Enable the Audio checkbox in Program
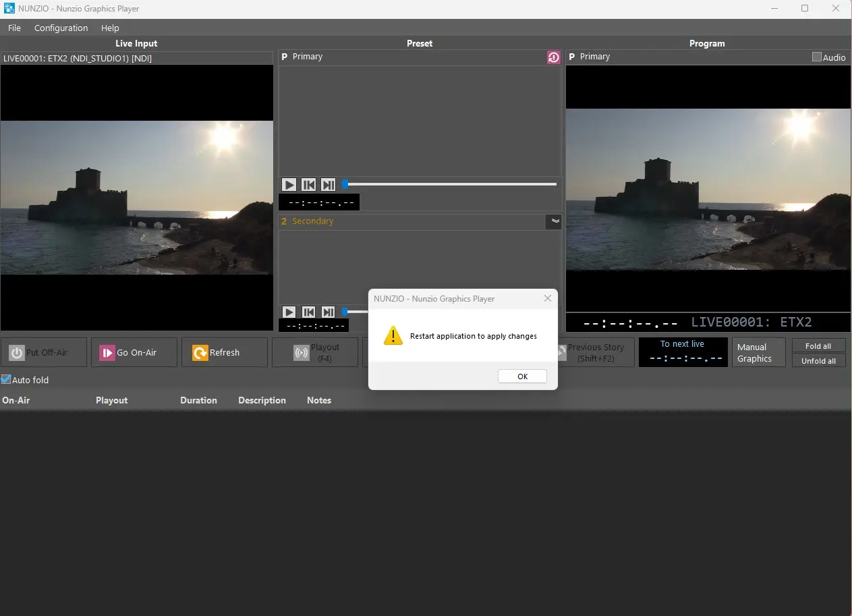 [x=817, y=57]
